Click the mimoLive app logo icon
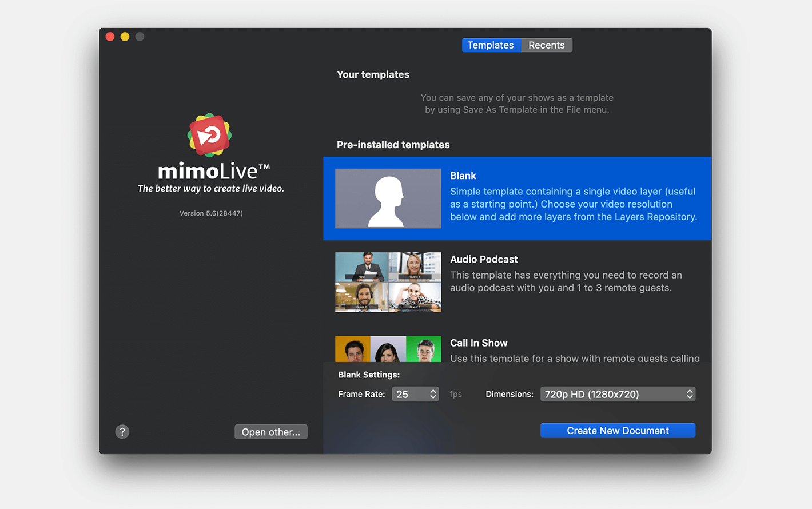 coord(210,135)
